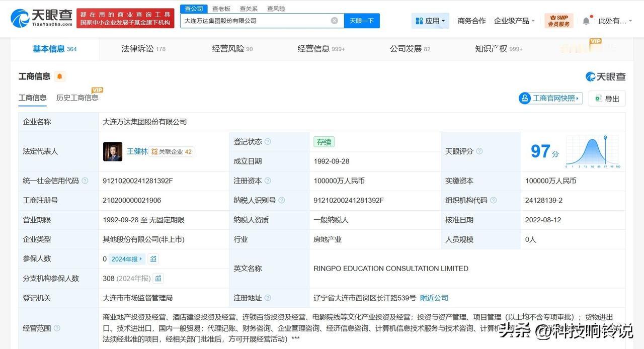644x349 pixels.
Task: Click the SVIP member service badge
Action: coord(559,21)
